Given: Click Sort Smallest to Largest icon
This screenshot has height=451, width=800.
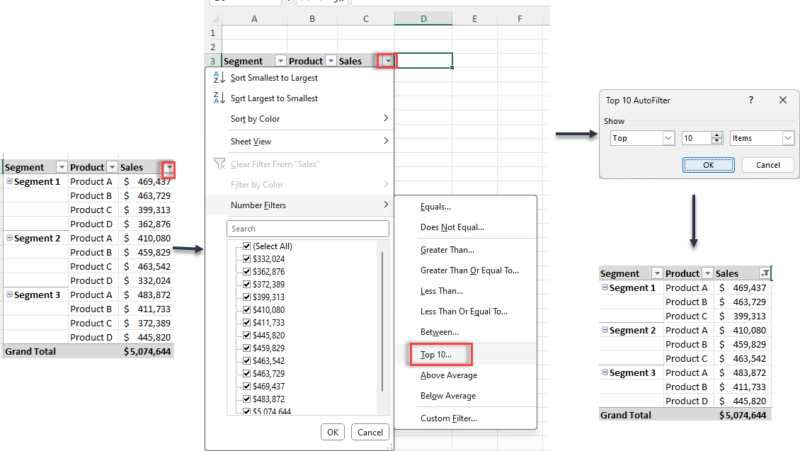Looking at the screenshot, I should 219,78.
